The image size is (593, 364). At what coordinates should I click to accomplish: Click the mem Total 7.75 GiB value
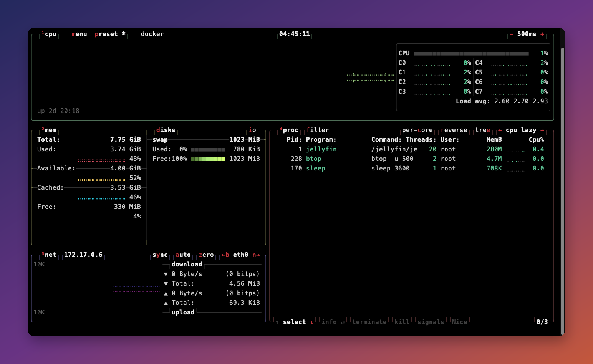pyautogui.click(x=126, y=140)
